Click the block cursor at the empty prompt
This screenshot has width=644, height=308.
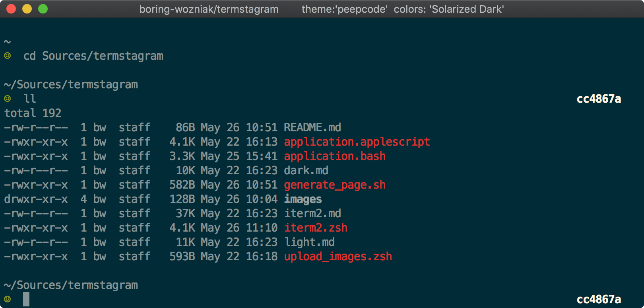click(26, 299)
